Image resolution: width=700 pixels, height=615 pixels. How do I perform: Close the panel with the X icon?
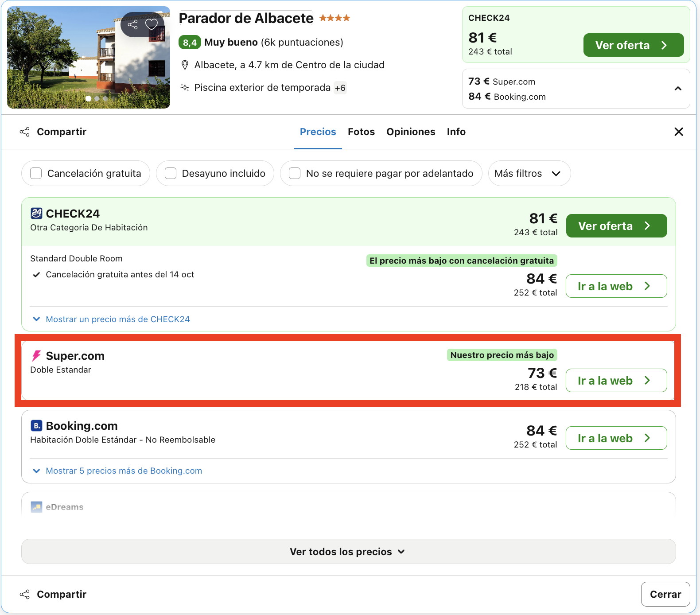coord(678,132)
